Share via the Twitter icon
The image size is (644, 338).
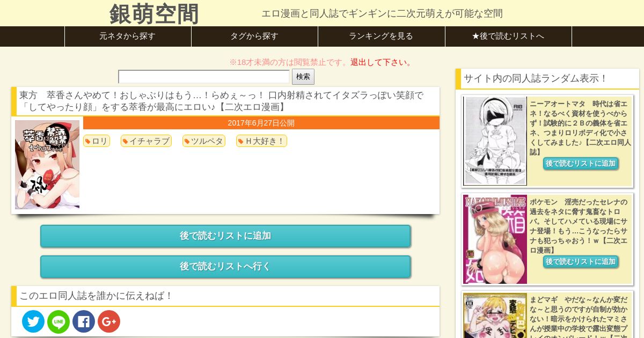pos(33,321)
